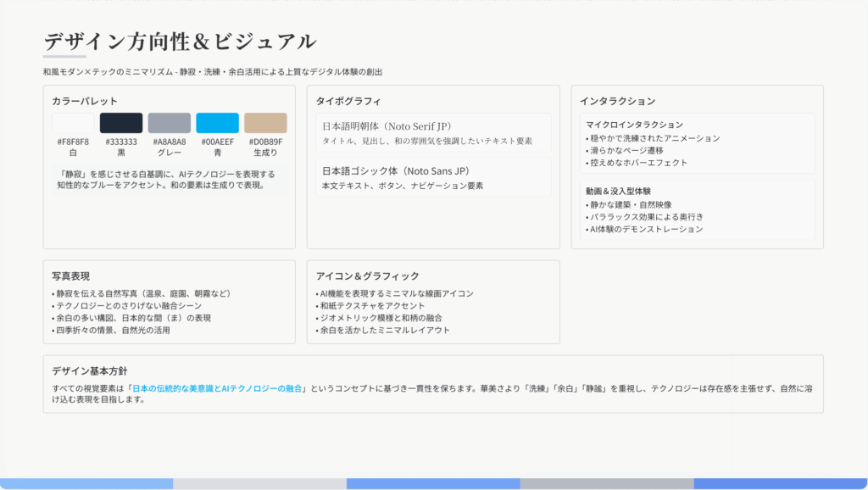This screenshot has height=490, width=868.
Task: Choose the blue #00AEEF color swatch
Action: [x=218, y=123]
